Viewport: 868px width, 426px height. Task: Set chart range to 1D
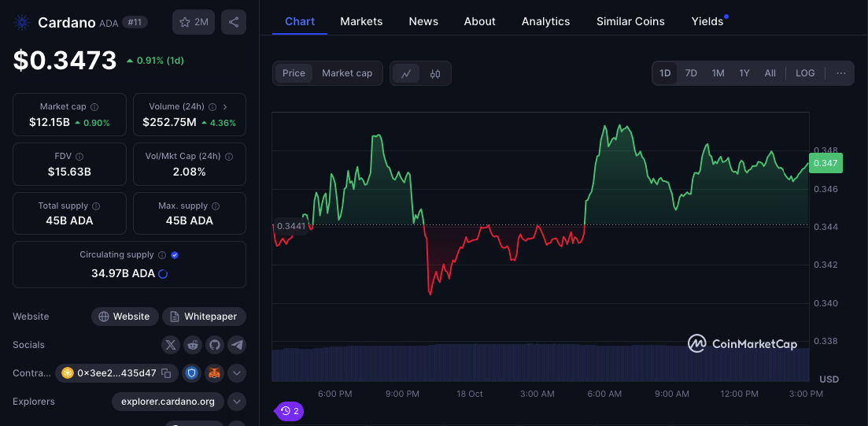pos(665,73)
